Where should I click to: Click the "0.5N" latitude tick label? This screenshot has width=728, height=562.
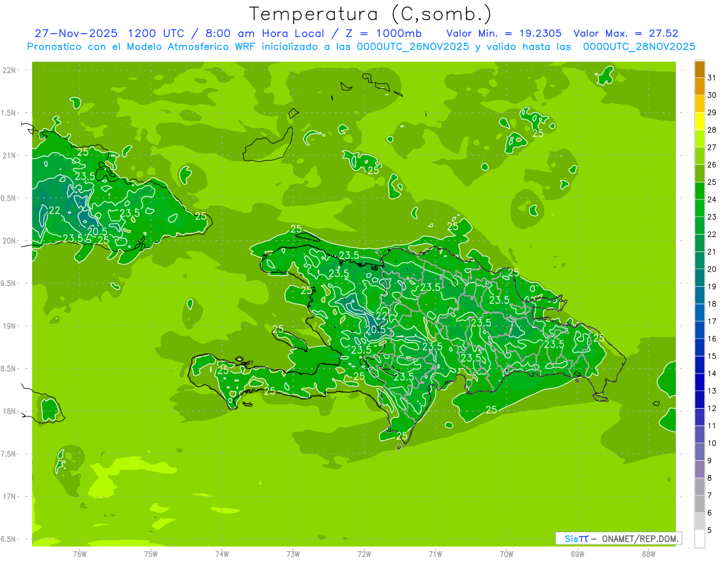9,198
